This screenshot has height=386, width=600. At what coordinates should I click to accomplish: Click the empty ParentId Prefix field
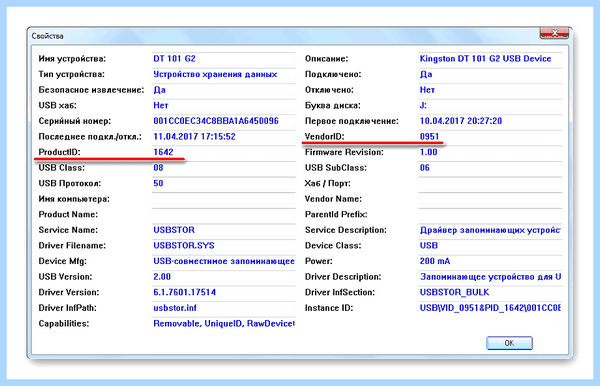point(490,215)
